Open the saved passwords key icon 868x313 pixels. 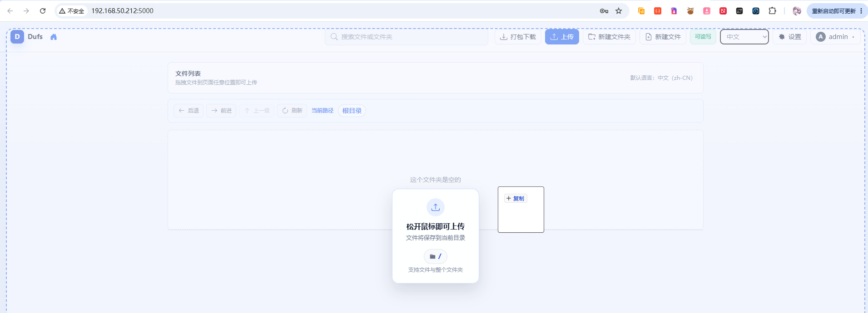[604, 11]
